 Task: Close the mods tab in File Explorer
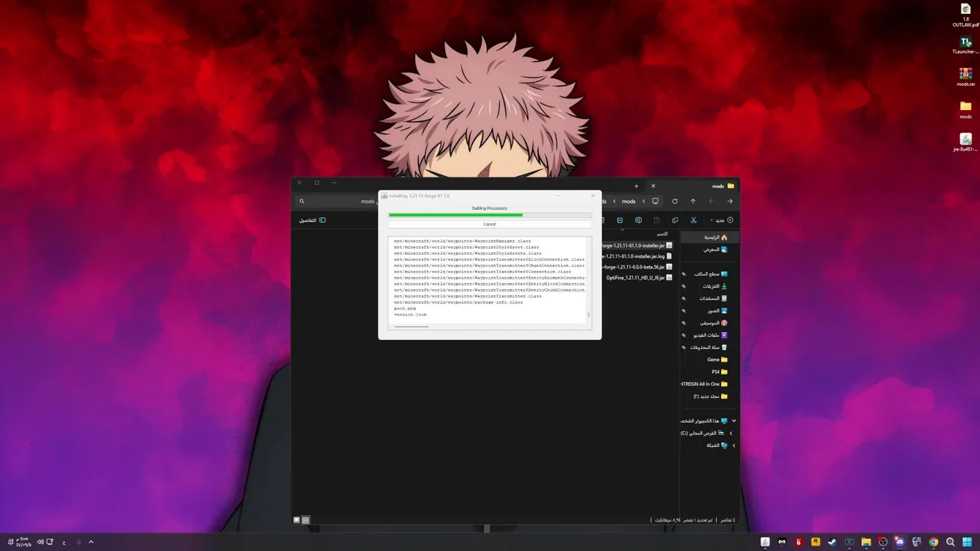tap(653, 186)
